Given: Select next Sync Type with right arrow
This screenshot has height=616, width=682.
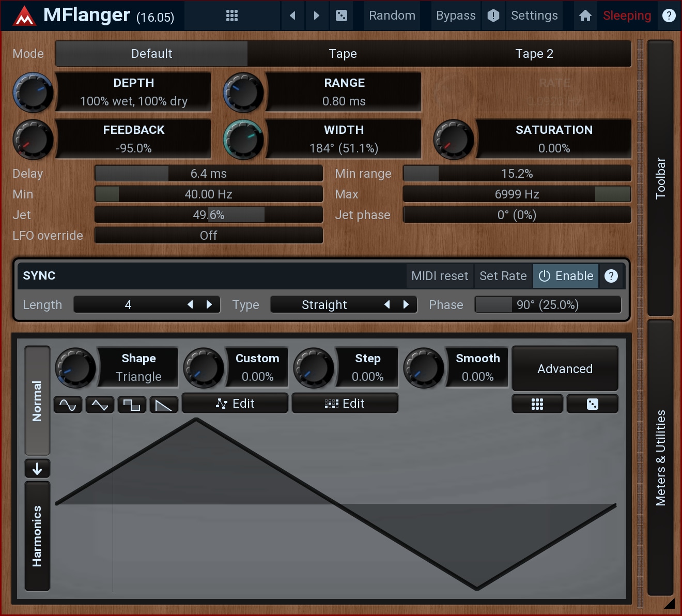Looking at the screenshot, I should click(406, 304).
